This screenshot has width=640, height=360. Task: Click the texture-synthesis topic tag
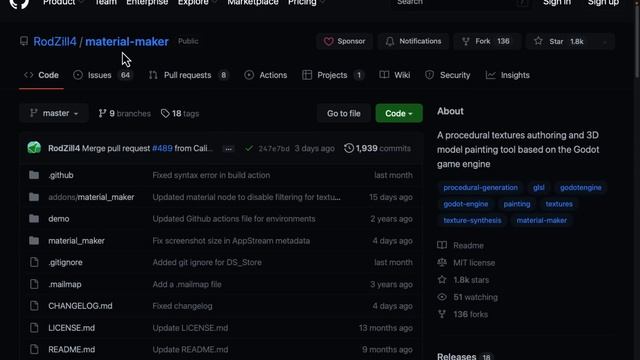(472, 220)
